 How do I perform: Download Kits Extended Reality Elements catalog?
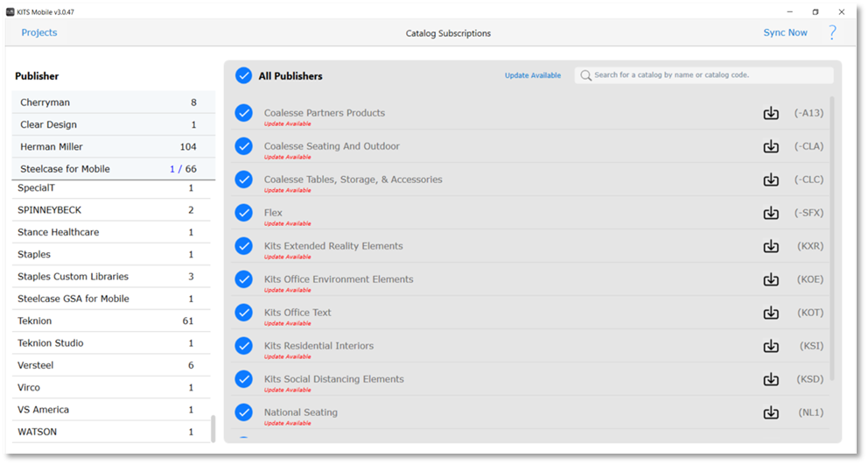[x=771, y=246]
